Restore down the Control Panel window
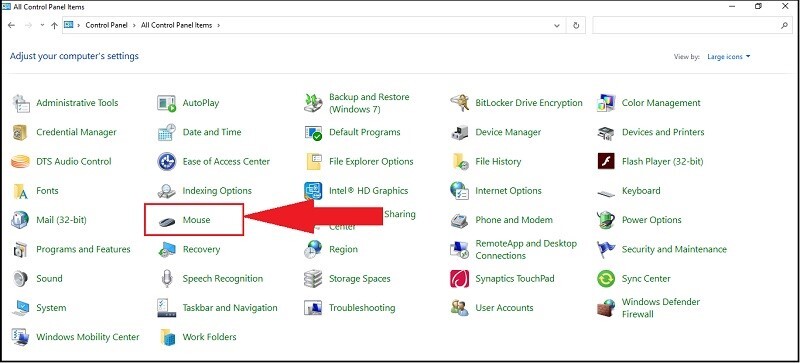The height and width of the screenshot is (363, 800). (x=759, y=6)
